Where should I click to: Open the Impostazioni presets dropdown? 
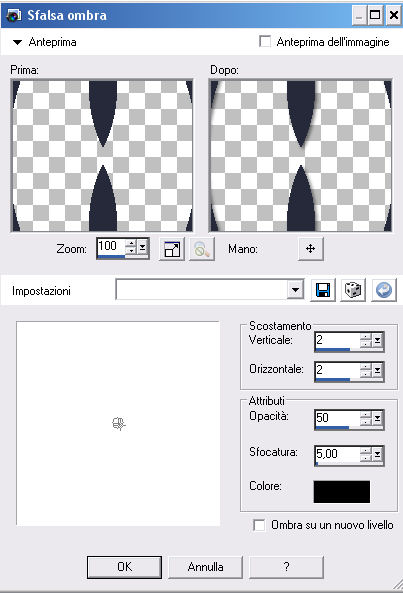pos(295,290)
